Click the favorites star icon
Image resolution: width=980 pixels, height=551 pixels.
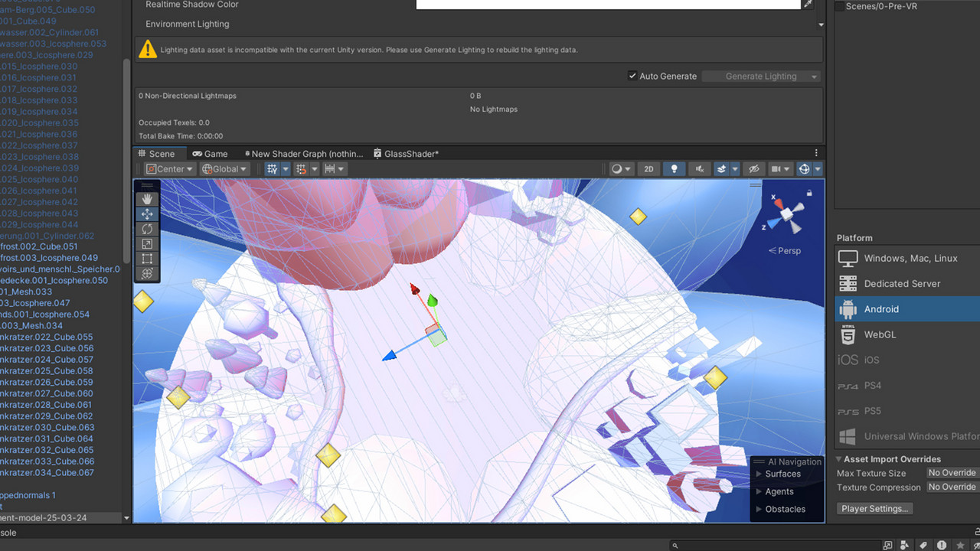[x=960, y=546]
